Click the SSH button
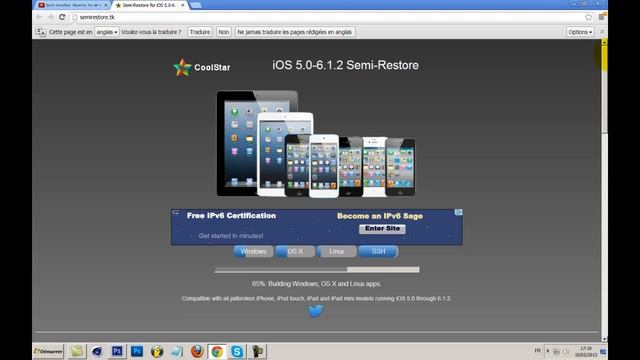Image resolution: width=640 pixels, height=360 pixels. (x=378, y=251)
